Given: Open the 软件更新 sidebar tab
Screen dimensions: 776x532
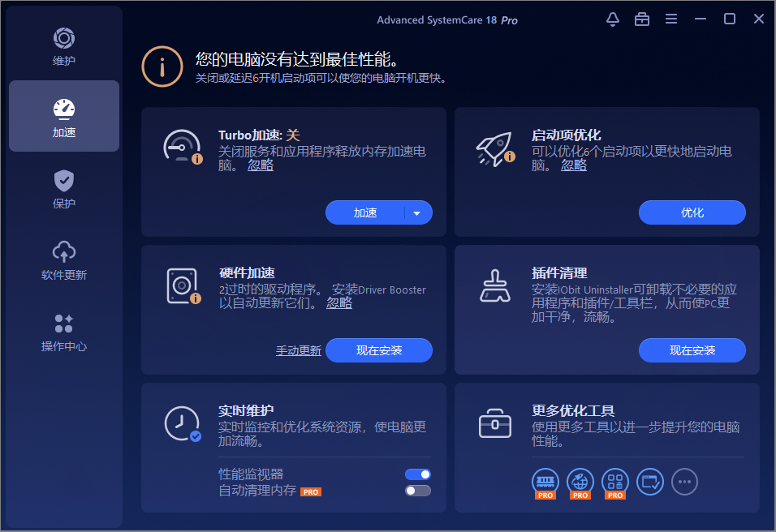Looking at the screenshot, I should [x=64, y=260].
